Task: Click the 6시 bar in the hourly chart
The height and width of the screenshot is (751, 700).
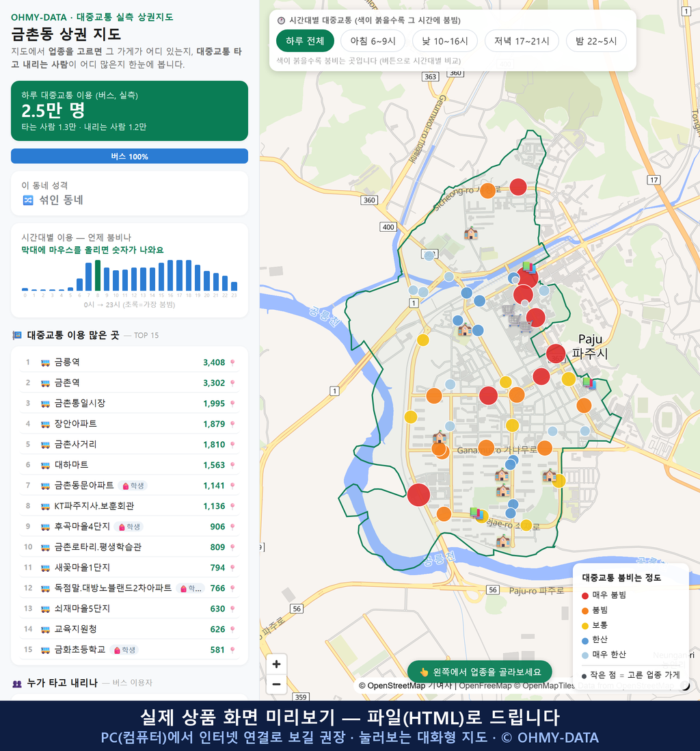Action: coord(79,285)
